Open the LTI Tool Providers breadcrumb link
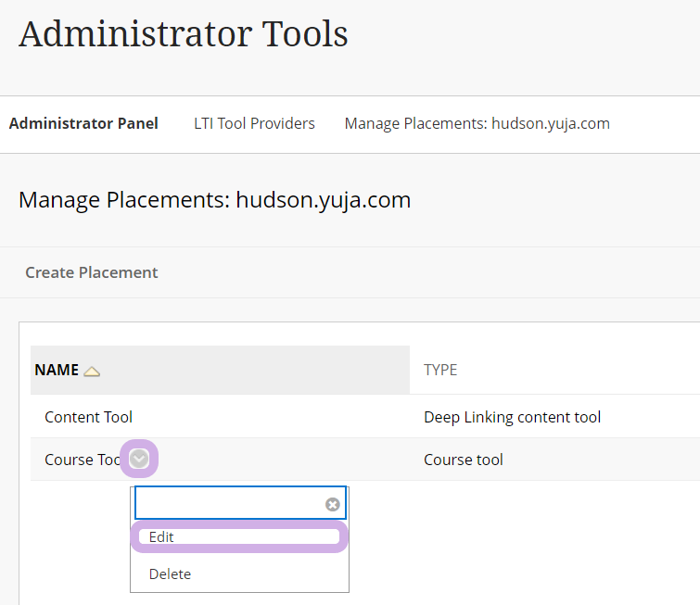This screenshot has width=700, height=605. 254,123
